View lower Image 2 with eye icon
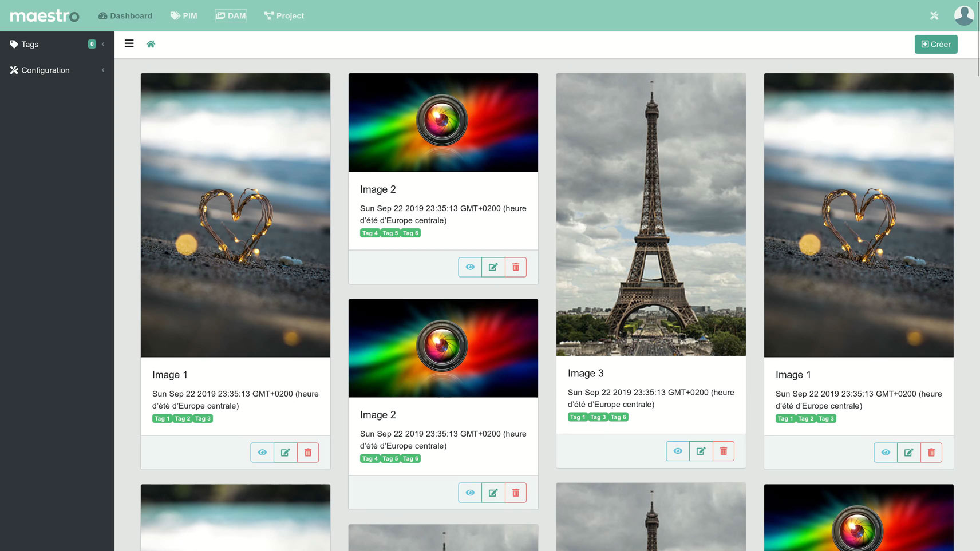This screenshot has width=980, height=551. click(x=470, y=493)
